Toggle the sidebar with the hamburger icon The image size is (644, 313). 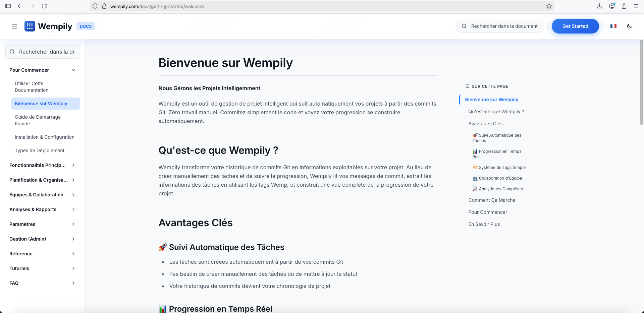pyautogui.click(x=14, y=26)
